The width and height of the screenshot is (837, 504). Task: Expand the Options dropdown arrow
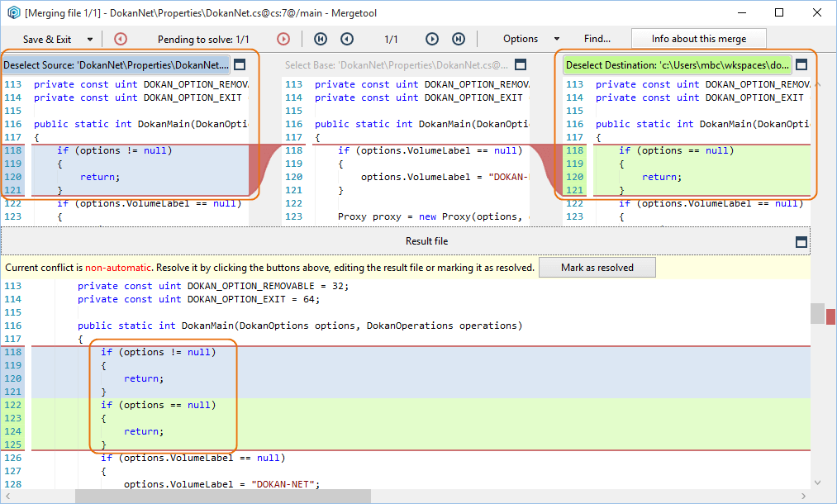pyautogui.click(x=557, y=39)
